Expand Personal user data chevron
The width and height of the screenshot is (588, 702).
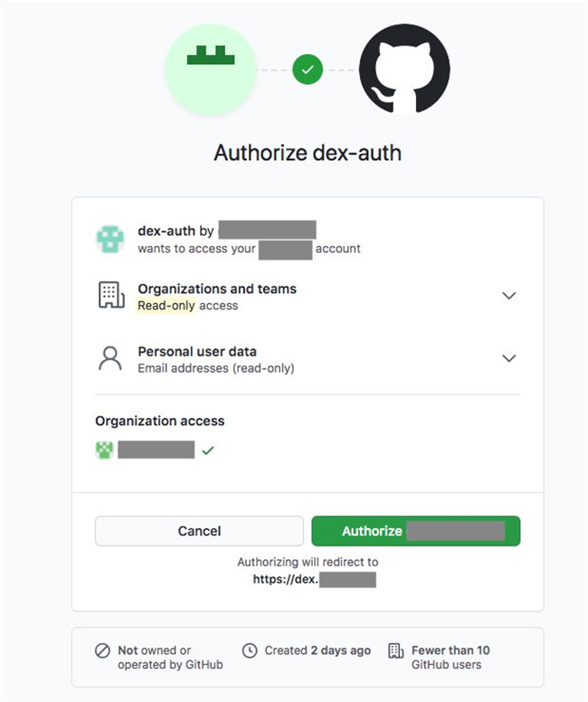[x=508, y=358]
